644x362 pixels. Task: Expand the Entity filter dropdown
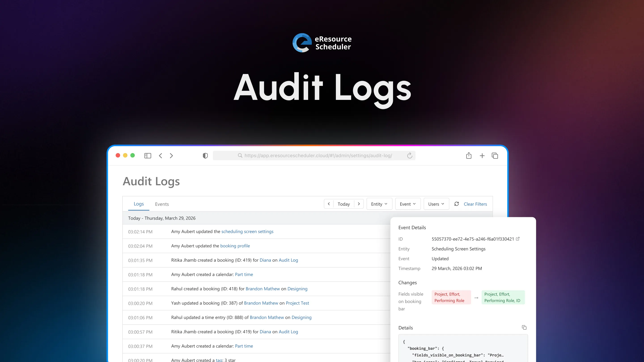379,204
